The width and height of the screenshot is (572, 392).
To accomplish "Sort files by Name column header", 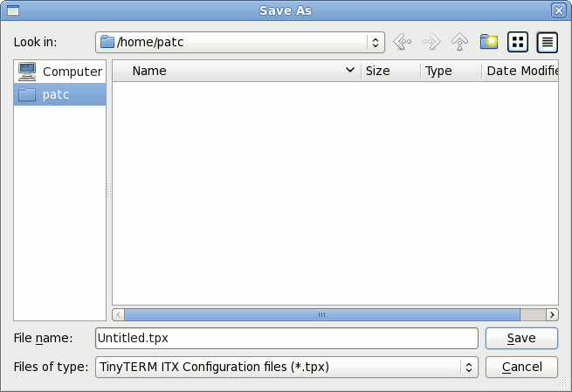I will tap(236, 71).
